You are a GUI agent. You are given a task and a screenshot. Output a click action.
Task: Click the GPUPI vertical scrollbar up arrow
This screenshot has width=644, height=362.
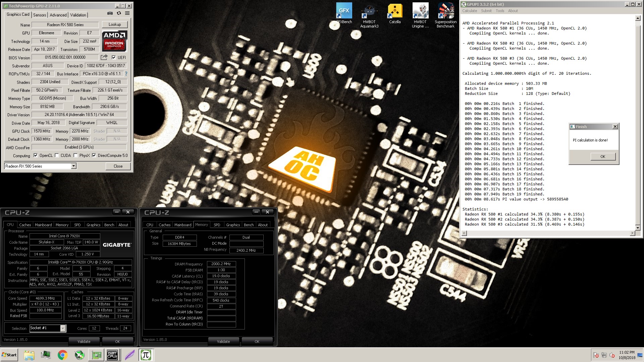[x=638, y=18]
